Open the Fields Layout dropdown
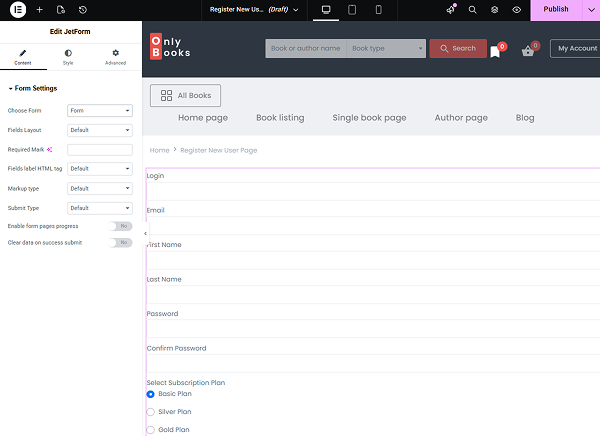600x436 pixels. coord(100,130)
